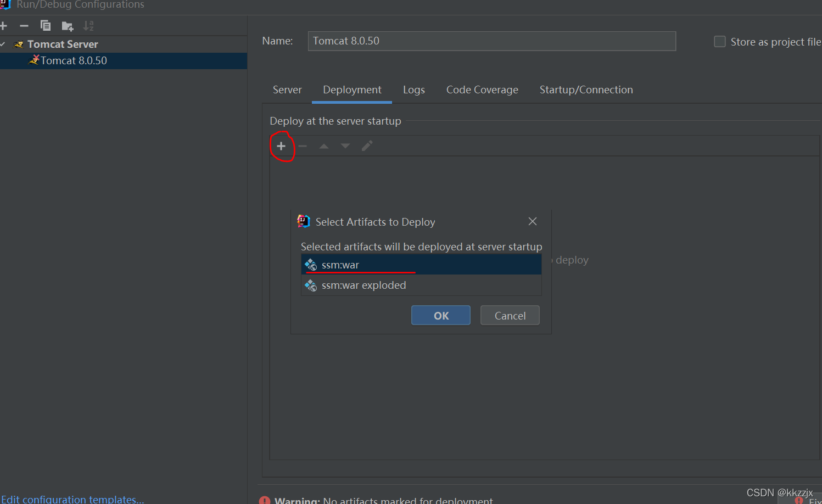The width and height of the screenshot is (822, 504).
Task: Open the Code Coverage tab
Action: coord(482,89)
